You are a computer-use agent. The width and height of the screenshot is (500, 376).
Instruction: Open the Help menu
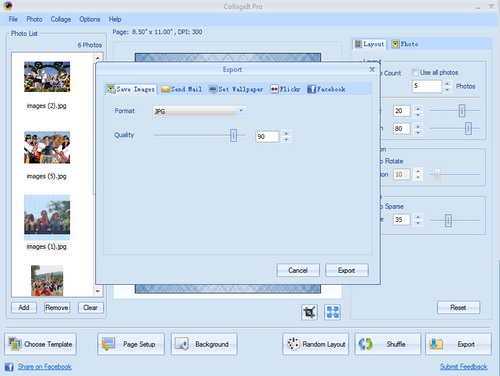pos(115,19)
